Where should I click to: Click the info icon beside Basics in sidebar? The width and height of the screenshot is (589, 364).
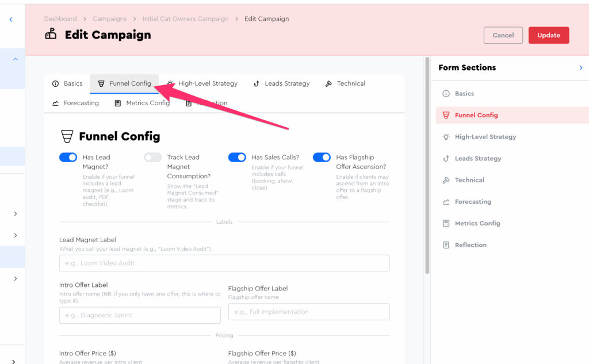pyautogui.click(x=446, y=94)
